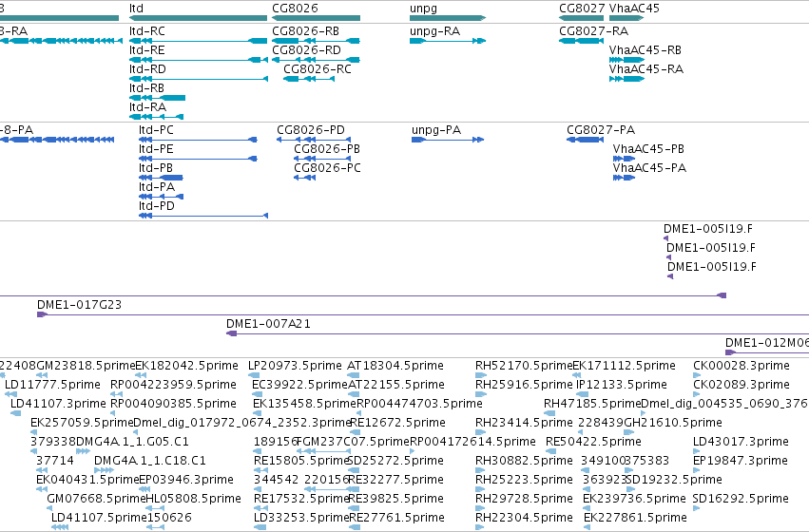This screenshot has height=532, width=809.
Task: Click the ltd-RB transcript label
Action: (146, 88)
